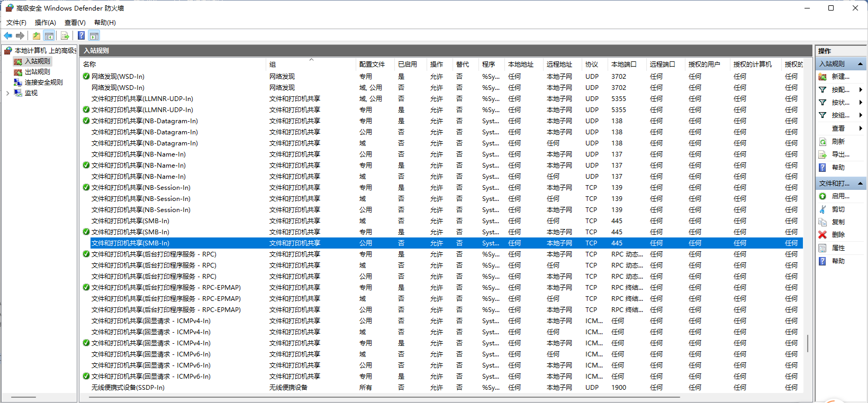Screen dimensions: 868x403
Task: Click the 按组... filter by group icon
Action: tap(822, 115)
